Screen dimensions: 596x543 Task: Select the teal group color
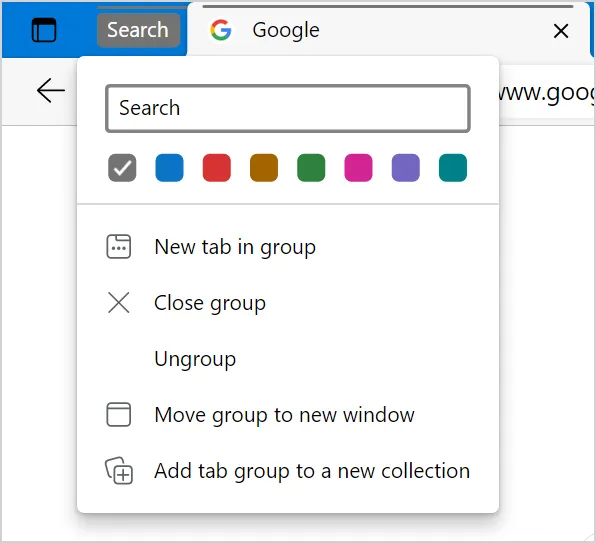point(453,168)
